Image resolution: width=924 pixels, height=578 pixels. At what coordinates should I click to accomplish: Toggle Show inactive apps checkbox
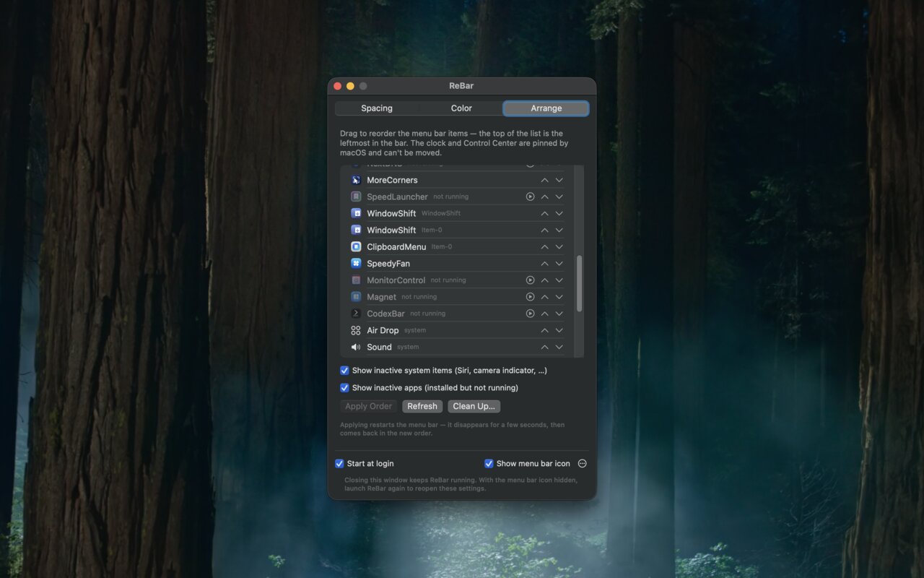pos(344,388)
